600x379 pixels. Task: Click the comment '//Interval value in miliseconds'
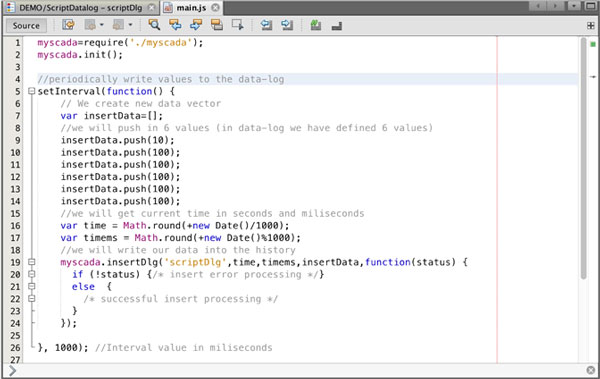[184, 348]
